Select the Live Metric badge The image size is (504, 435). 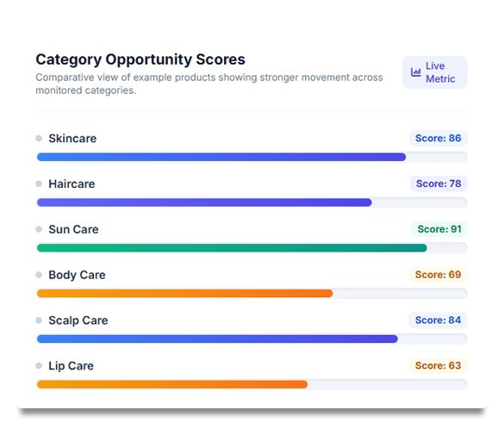point(435,72)
